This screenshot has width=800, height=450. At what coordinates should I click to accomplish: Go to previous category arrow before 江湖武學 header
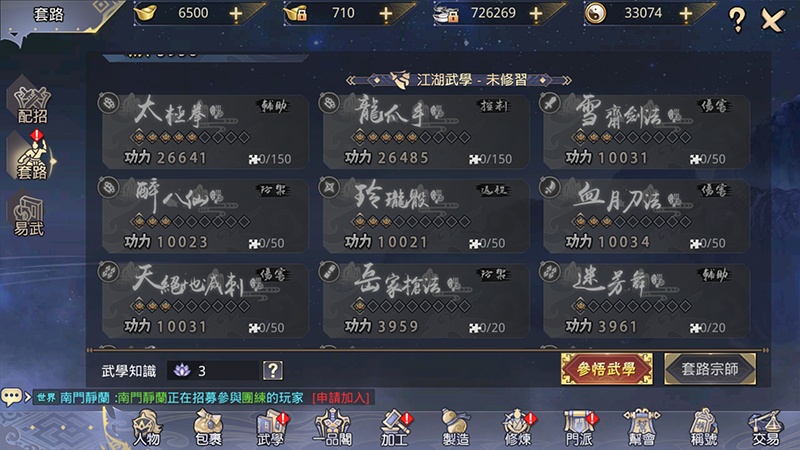[351, 80]
